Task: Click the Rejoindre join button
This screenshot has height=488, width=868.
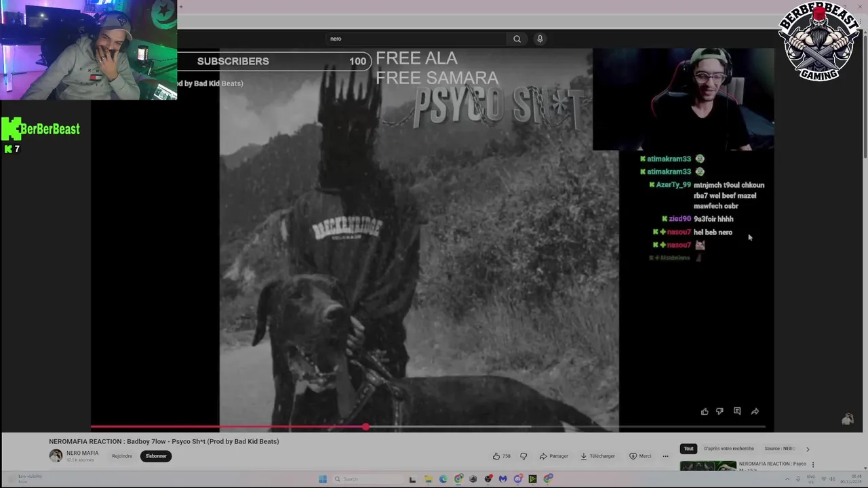Action: [122, 456]
